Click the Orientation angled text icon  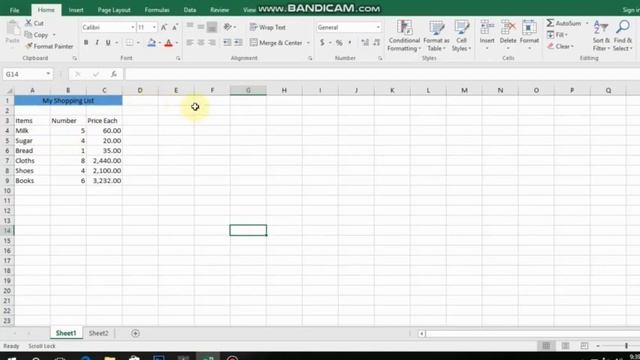[x=228, y=27]
